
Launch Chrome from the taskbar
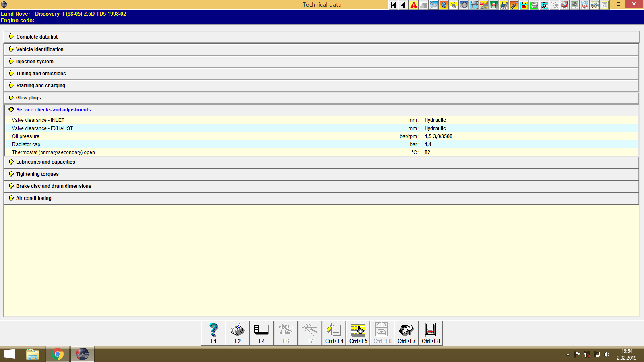57,354
